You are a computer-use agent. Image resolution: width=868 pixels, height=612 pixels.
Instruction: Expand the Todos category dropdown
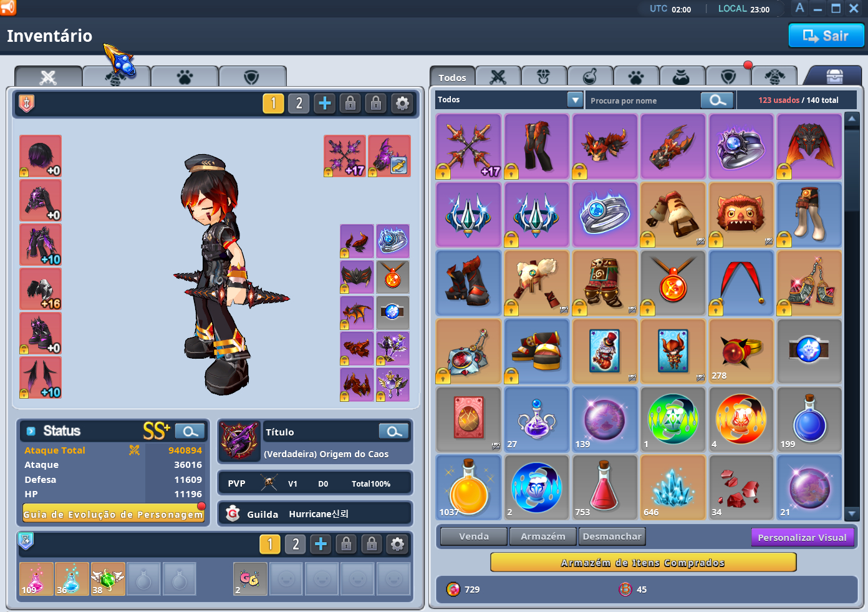[x=575, y=100]
